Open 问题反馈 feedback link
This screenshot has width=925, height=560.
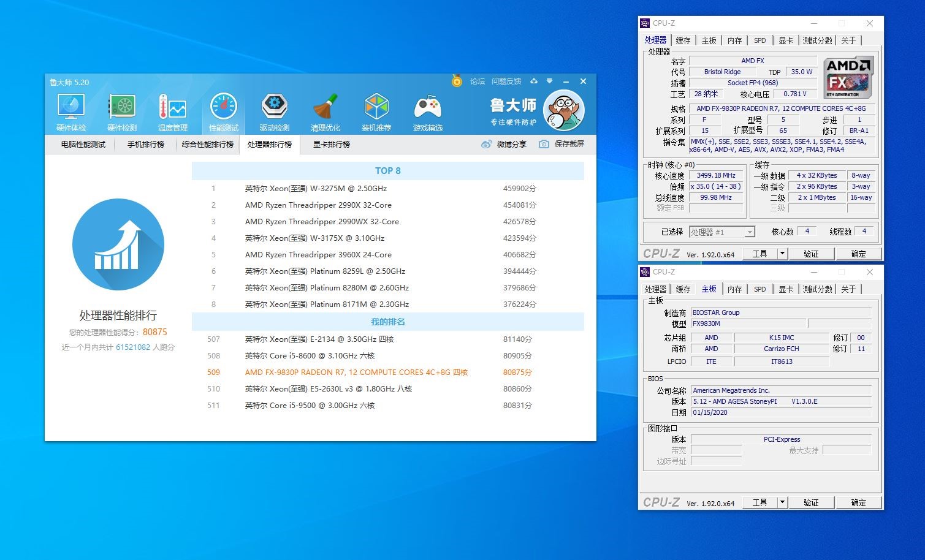pos(506,81)
